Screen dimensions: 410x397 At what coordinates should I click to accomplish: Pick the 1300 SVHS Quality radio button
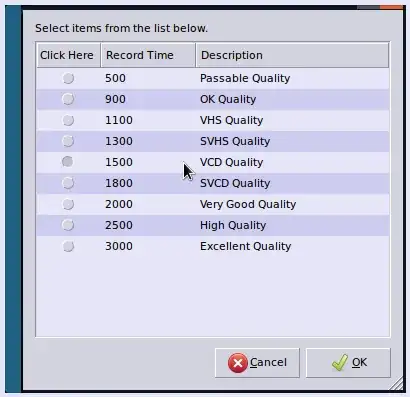pos(68,141)
